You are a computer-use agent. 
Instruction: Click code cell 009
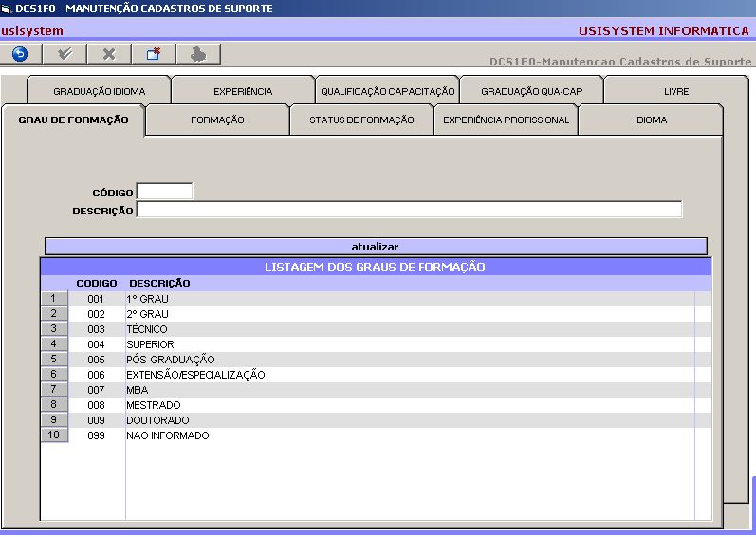(96, 420)
